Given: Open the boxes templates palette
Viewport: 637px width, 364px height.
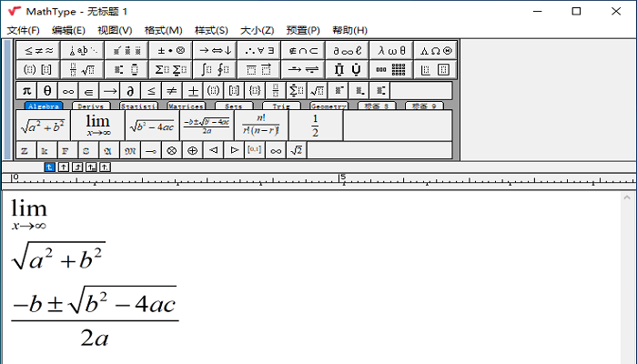Looking at the screenshot, I should (436, 69).
